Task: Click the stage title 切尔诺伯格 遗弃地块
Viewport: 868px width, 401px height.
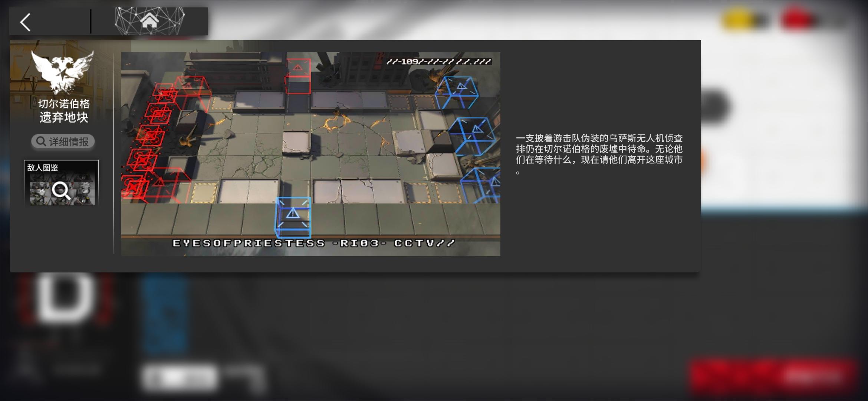Action: [64, 111]
